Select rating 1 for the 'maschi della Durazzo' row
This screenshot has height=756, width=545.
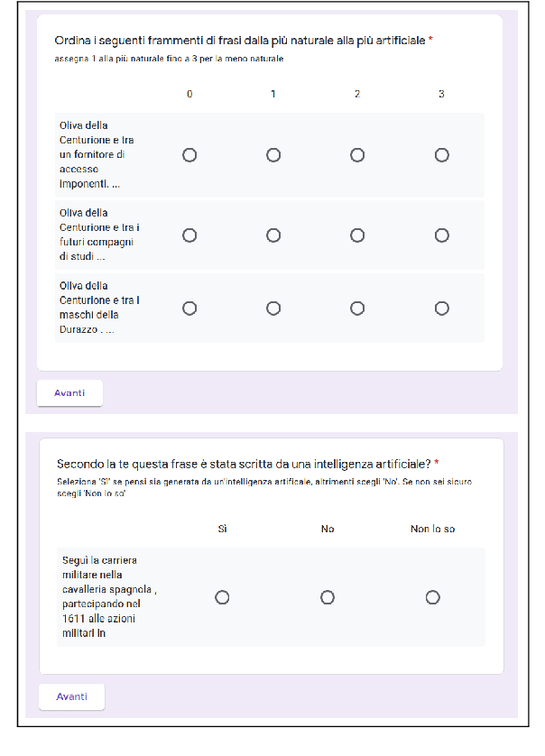(x=273, y=308)
